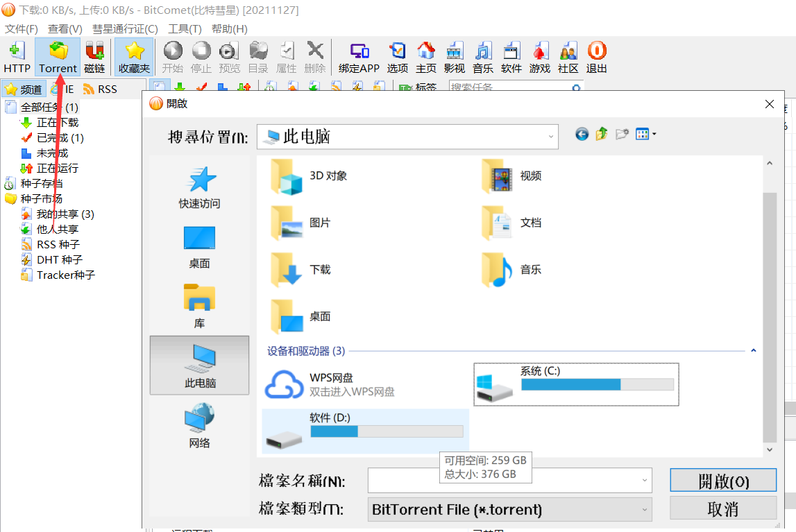Open the 工具(T) menu
Viewport: 796px width, 532px height.
click(185, 29)
